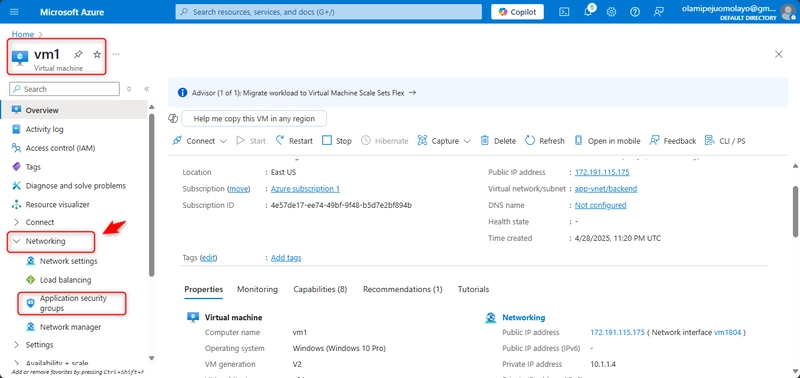Screen dimensions: 800x378
Task: Open portal settings gear
Action: (611, 12)
